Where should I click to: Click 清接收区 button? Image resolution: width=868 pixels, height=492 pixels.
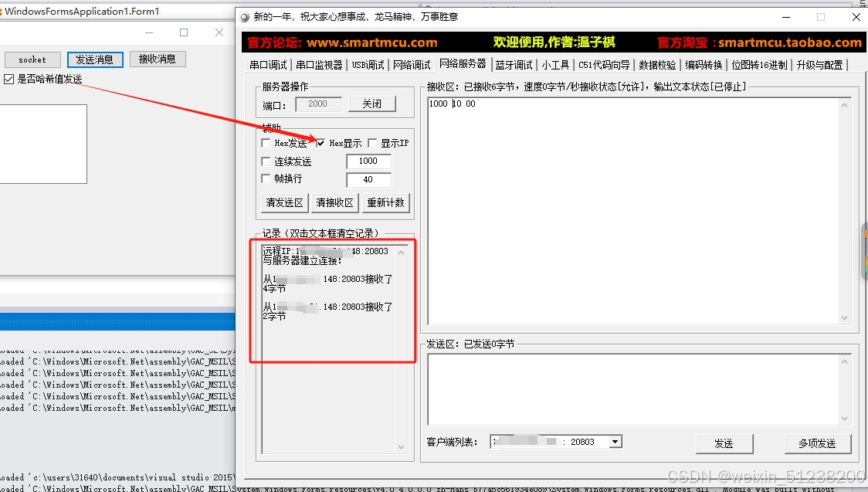pyautogui.click(x=335, y=203)
